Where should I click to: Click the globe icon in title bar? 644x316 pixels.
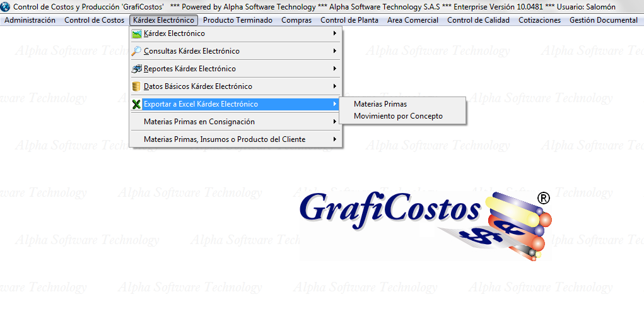pyautogui.click(x=6, y=6)
